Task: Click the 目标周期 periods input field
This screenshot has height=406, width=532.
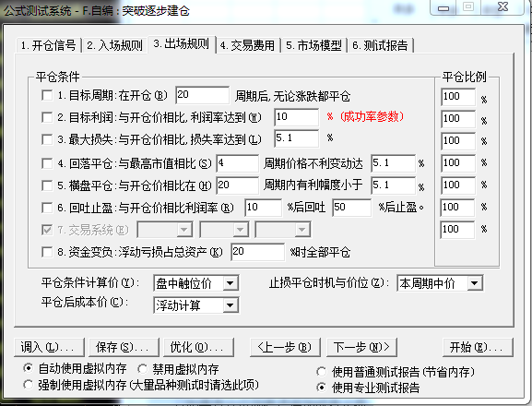Action: pyautogui.click(x=202, y=95)
